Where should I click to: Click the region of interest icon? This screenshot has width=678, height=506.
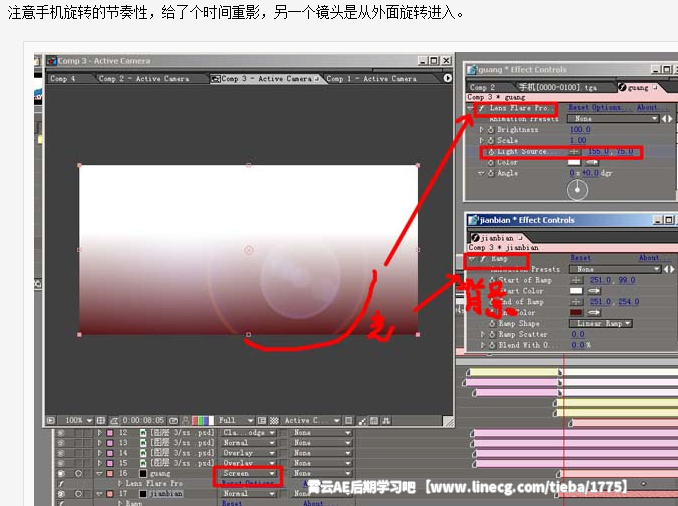coord(262,420)
